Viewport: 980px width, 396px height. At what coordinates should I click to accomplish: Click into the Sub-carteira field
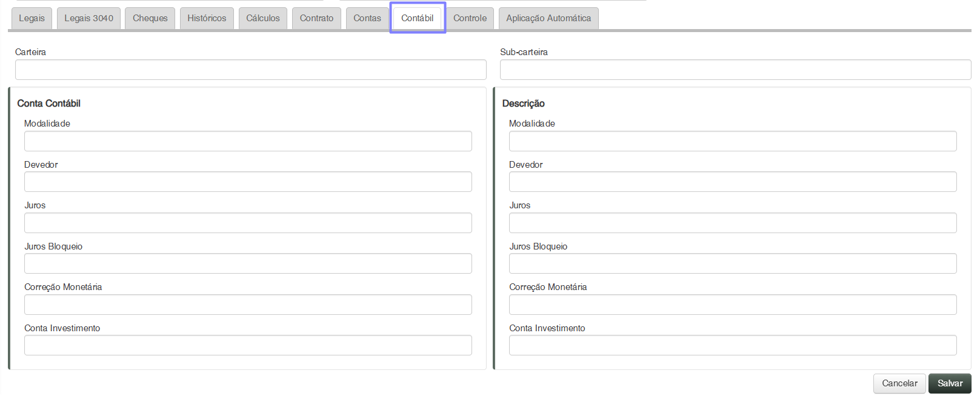[x=735, y=70]
